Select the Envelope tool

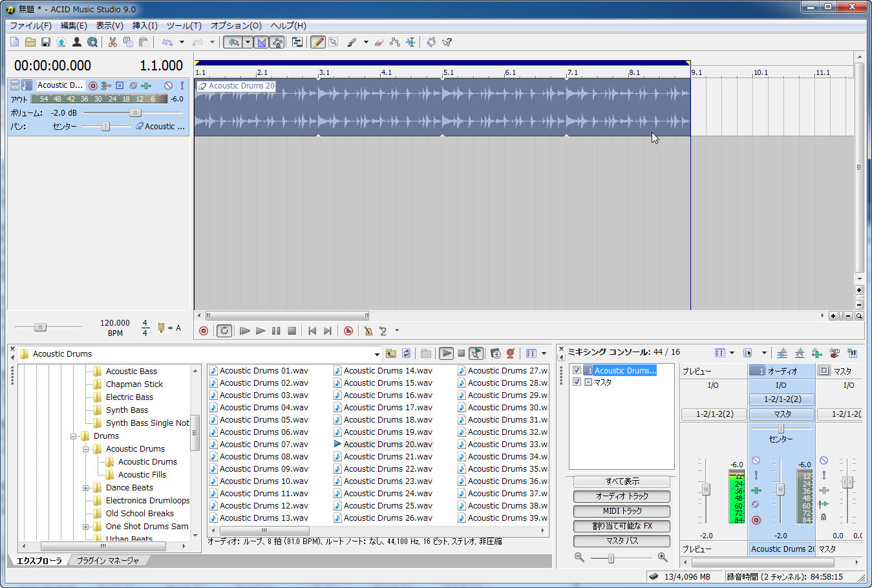tap(395, 42)
